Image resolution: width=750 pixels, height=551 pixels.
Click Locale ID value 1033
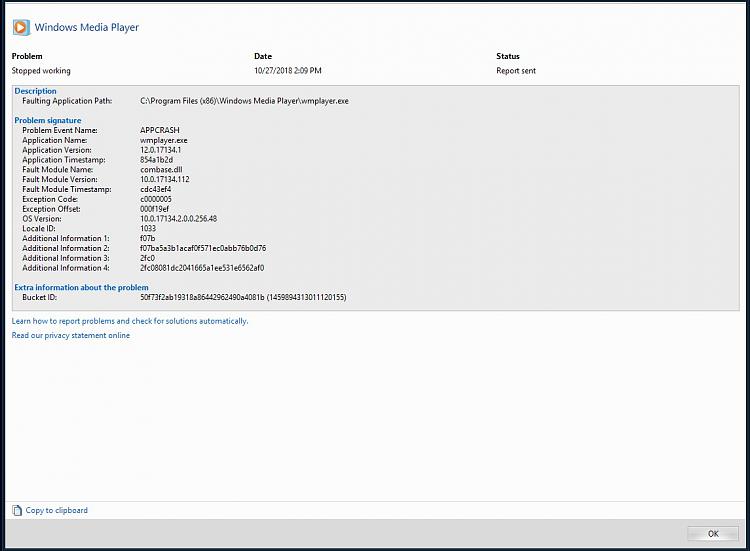pos(148,229)
